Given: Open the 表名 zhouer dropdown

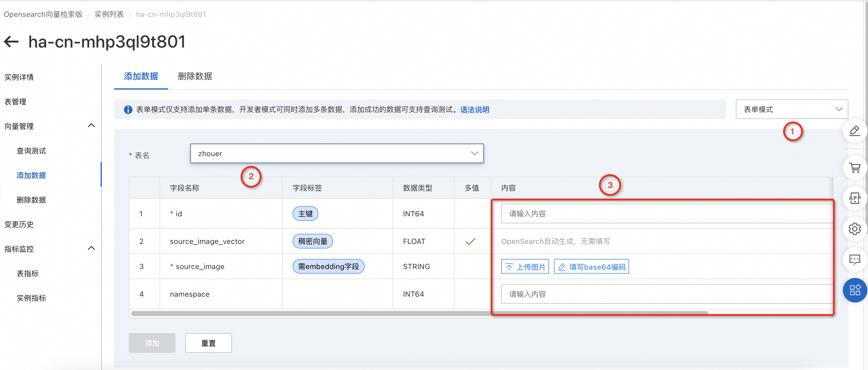Looking at the screenshot, I should [337, 154].
